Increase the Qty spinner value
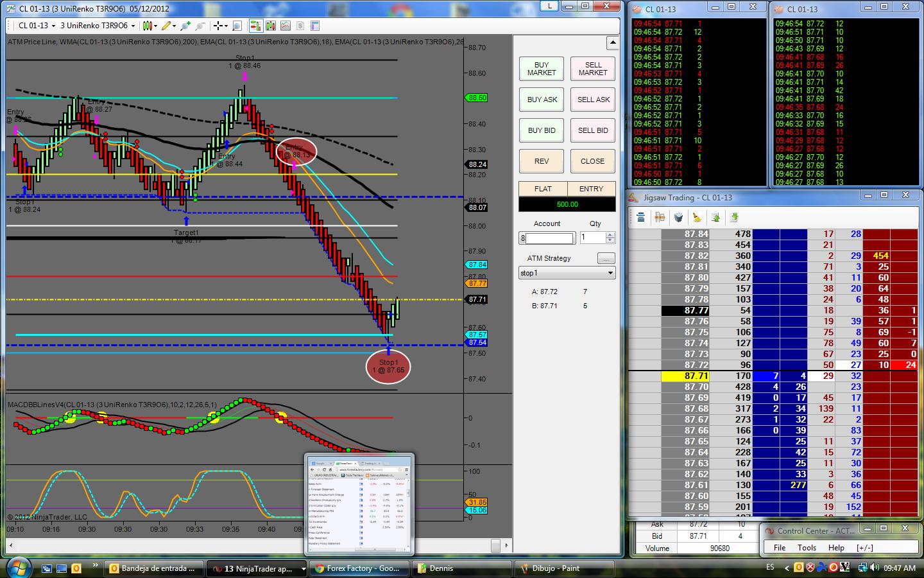 [610, 235]
